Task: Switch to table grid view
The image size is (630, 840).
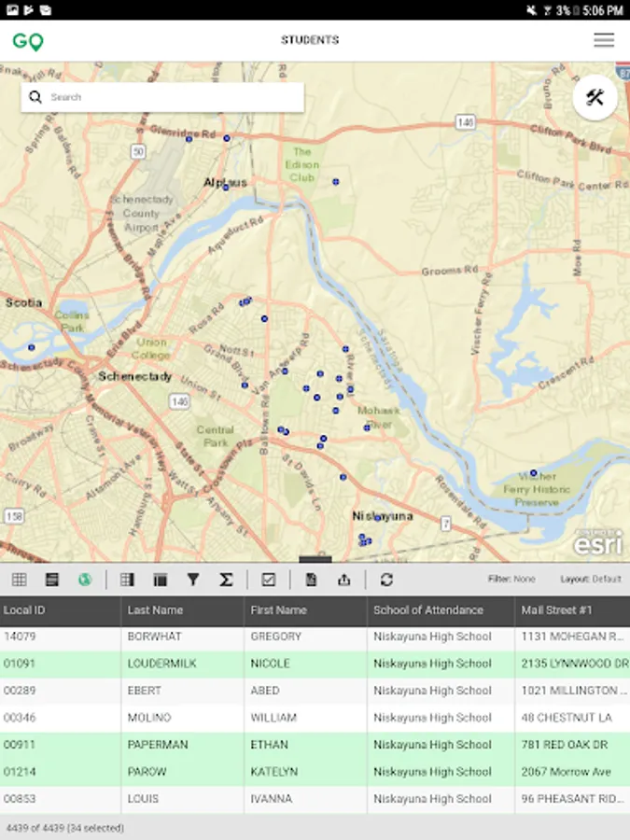Action: (x=20, y=580)
